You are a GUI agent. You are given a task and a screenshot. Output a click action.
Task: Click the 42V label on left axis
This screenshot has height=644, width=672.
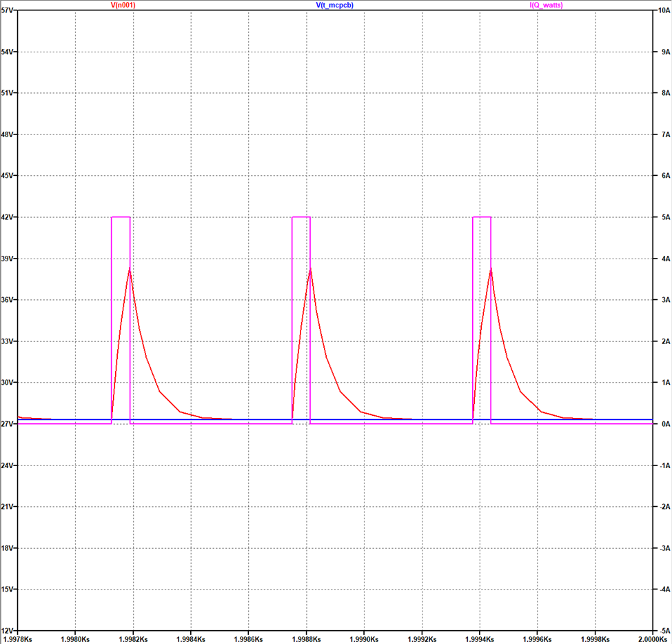coord(8,217)
